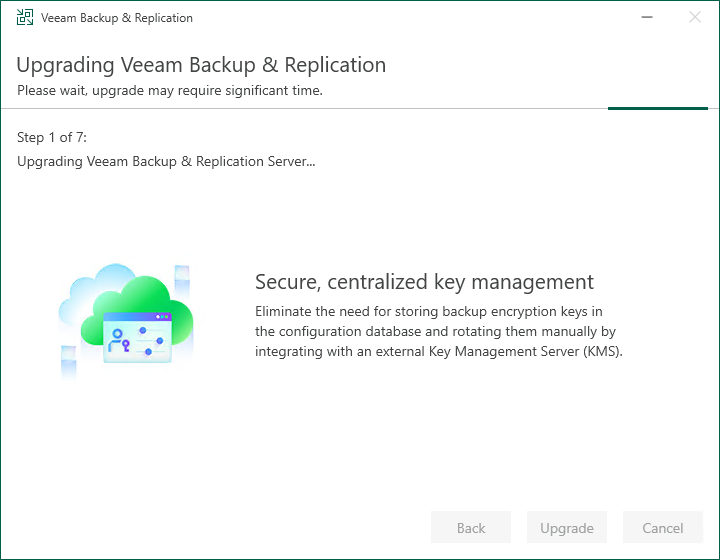The width and height of the screenshot is (720, 560).
Task: Click the pale blue pillar at illustration's upper right
Action: coord(182,275)
